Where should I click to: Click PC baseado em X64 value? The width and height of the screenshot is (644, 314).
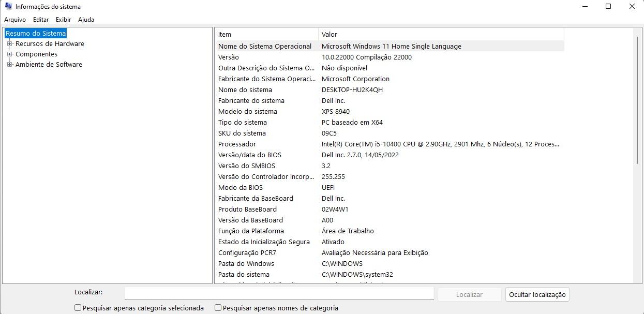(x=352, y=123)
